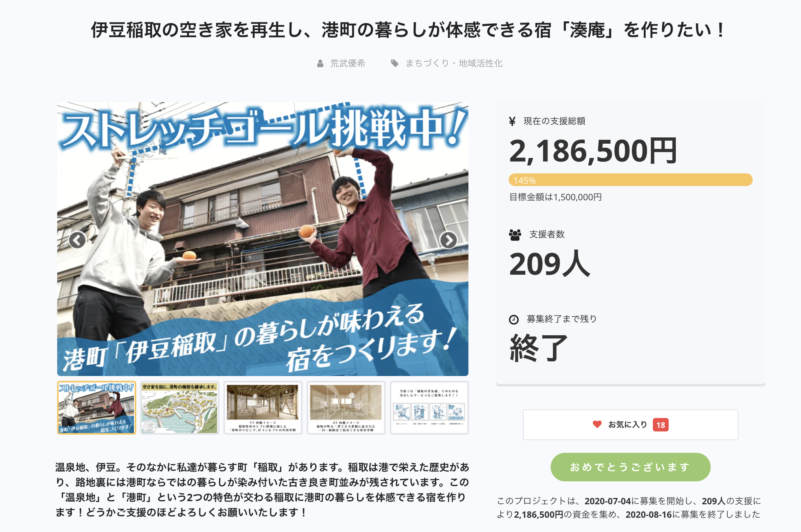
Task: Select the illustrated harbor map thumbnail
Action: 179,408
